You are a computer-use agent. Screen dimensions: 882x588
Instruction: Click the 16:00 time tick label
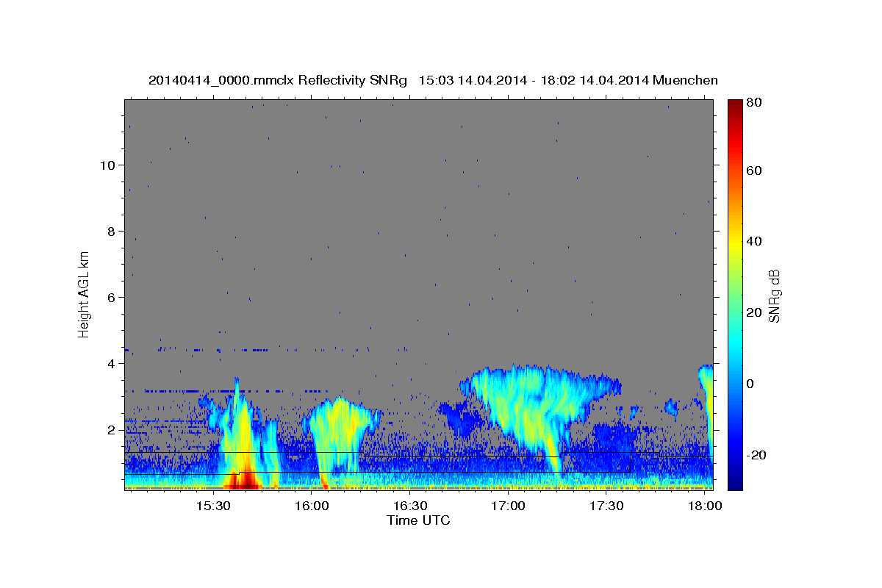(x=312, y=506)
